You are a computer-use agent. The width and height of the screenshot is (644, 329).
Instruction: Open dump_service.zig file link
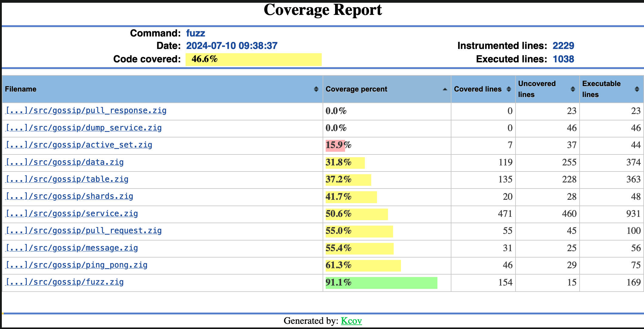click(x=84, y=128)
